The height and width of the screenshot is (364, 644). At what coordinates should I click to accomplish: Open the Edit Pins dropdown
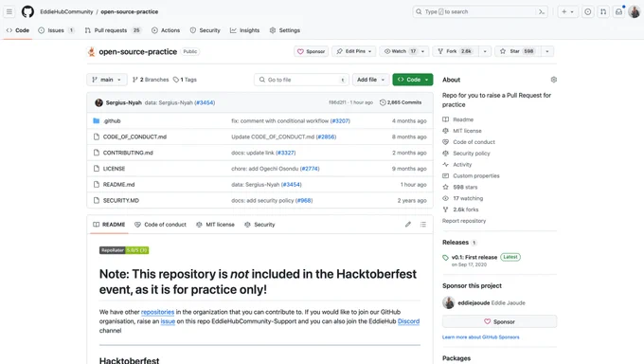tap(353, 51)
